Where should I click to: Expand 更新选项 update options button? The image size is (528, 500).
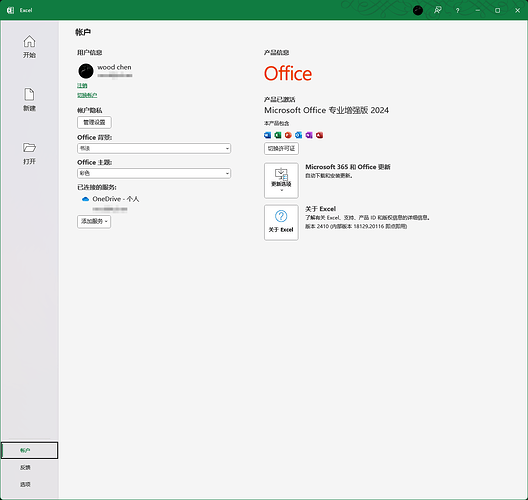[x=281, y=180]
